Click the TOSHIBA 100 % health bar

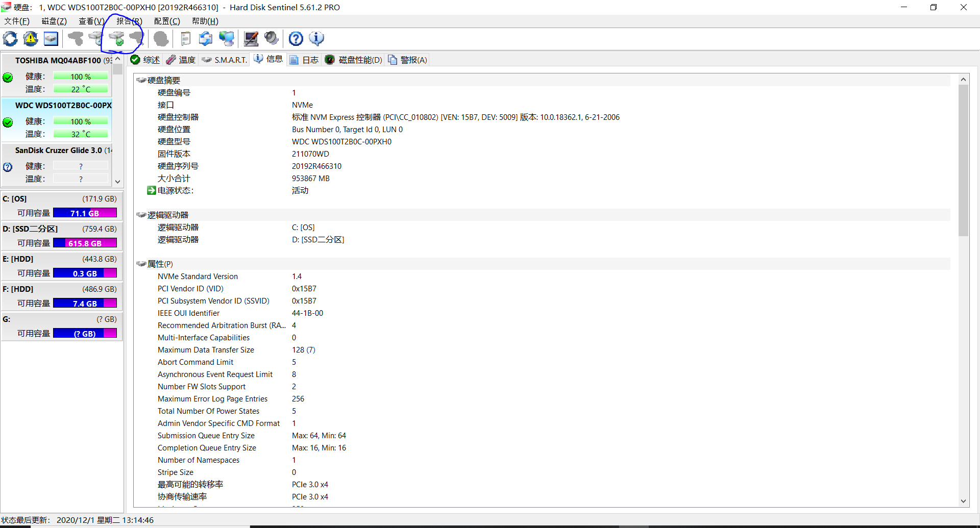point(81,77)
